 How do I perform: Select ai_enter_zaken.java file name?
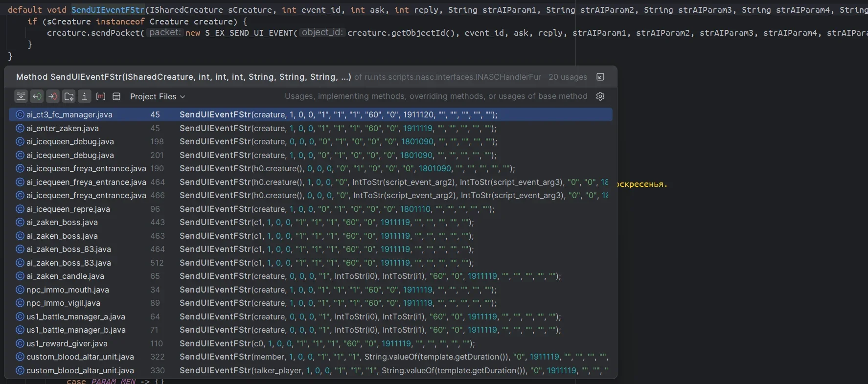click(63, 128)
